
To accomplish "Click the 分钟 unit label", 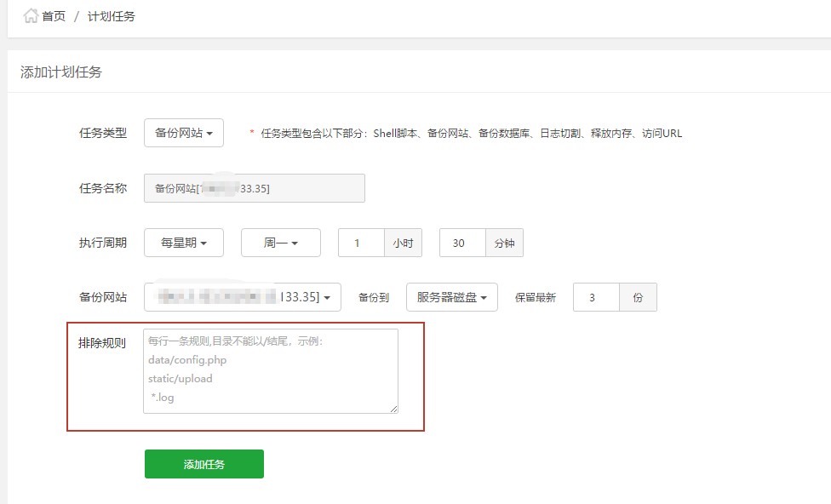I will click(x=504, y=243).
